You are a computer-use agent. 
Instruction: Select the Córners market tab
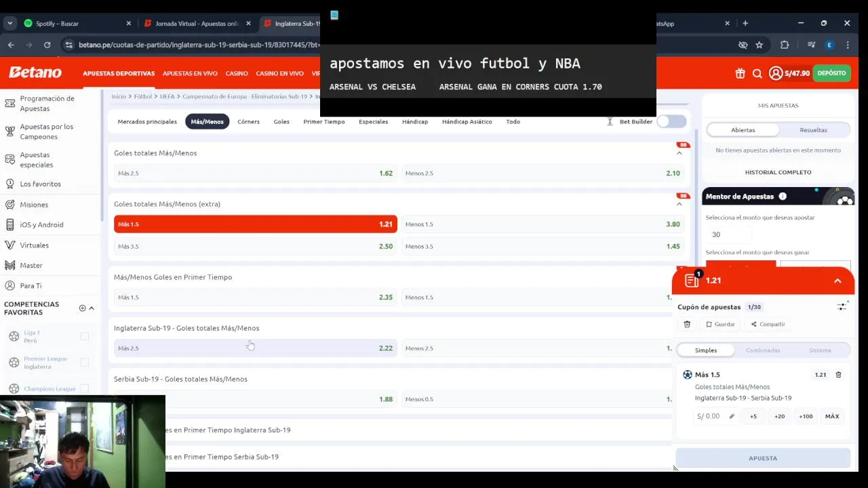[248, 121]
